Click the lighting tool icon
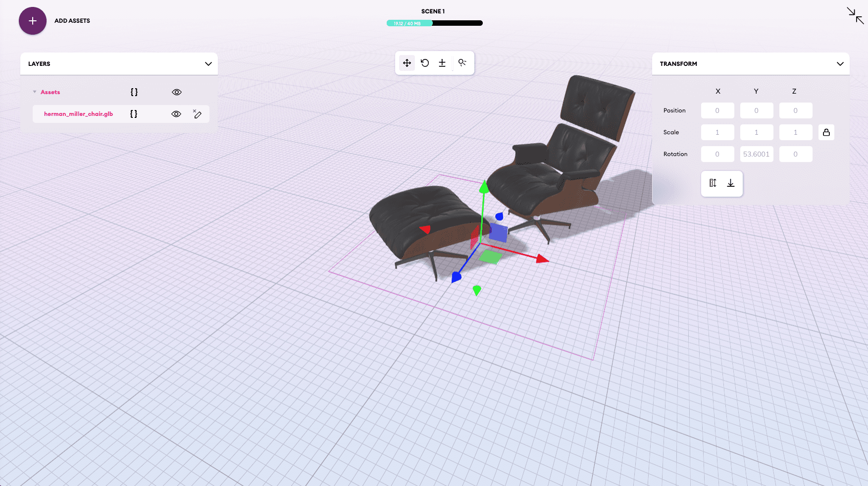The height and width of the screenshot is (486, 868). point(462,63)
